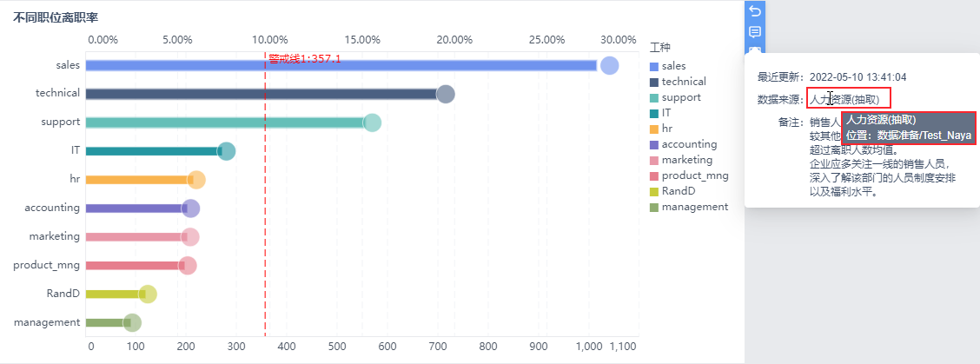Click the circle marker ending the sales bar

click(x=609, y=66)
